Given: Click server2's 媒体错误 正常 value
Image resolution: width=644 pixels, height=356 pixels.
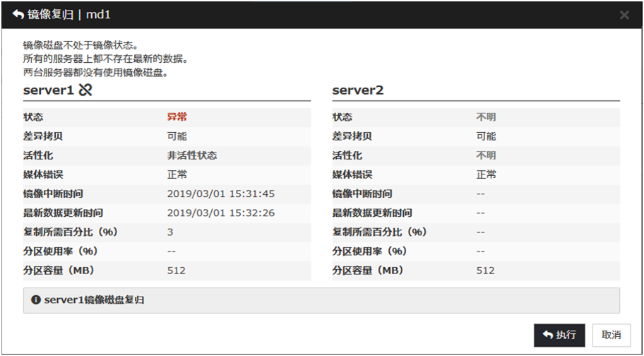Looking at the screenshot, I should tap(486, 174).
